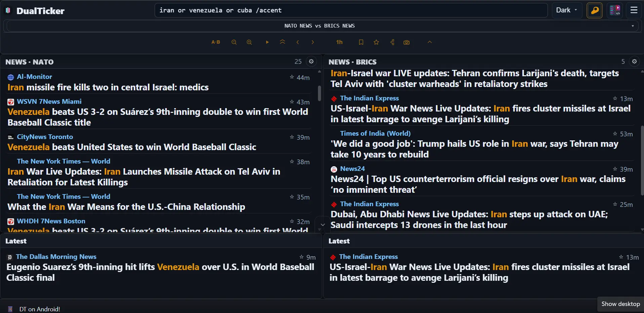Open the hamburger menu
This screenshot has height=313, width=644.
[634, 10]
